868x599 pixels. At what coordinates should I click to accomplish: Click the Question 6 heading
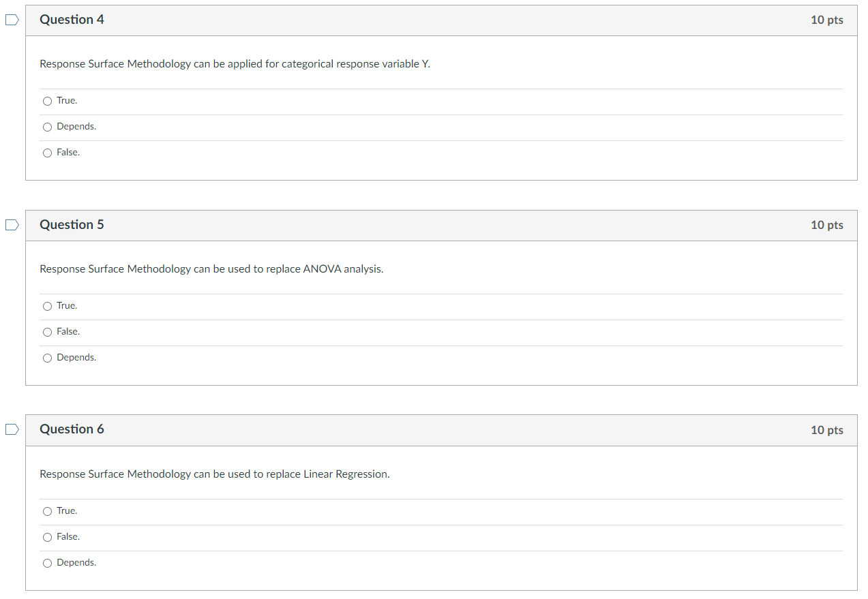[72, 429]
